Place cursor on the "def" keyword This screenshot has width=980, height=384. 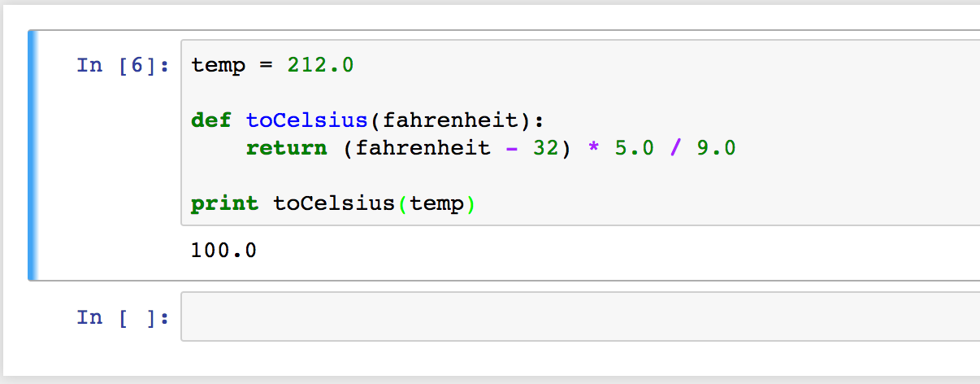click(211, 120)
